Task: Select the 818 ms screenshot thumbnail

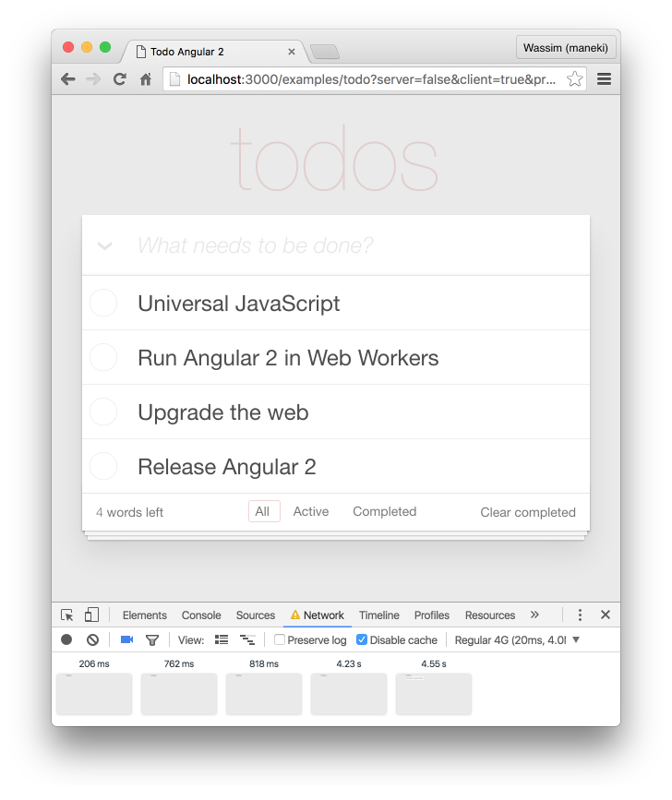Action: 264,693
